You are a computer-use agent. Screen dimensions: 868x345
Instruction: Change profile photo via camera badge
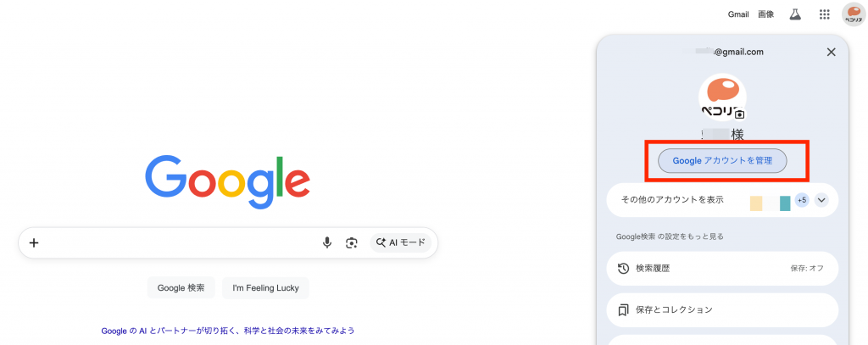point(740,114)
